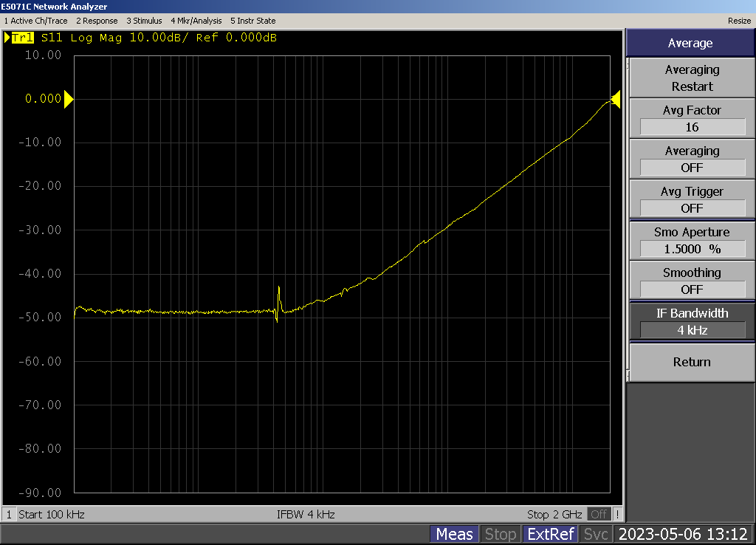The image size is (756, 545).
Task: Open the Mkr/Analysis menu
Action: (196, 21)
